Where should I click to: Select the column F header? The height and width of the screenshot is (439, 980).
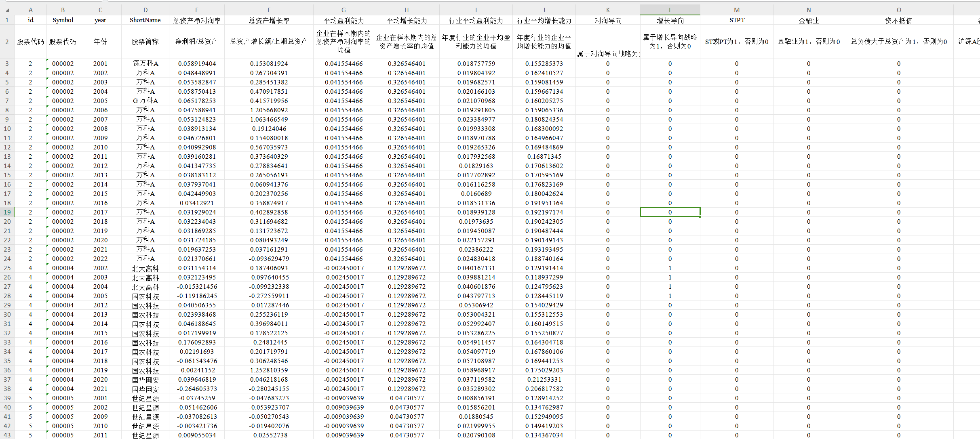pyautogui.click(x=269, y=10)
